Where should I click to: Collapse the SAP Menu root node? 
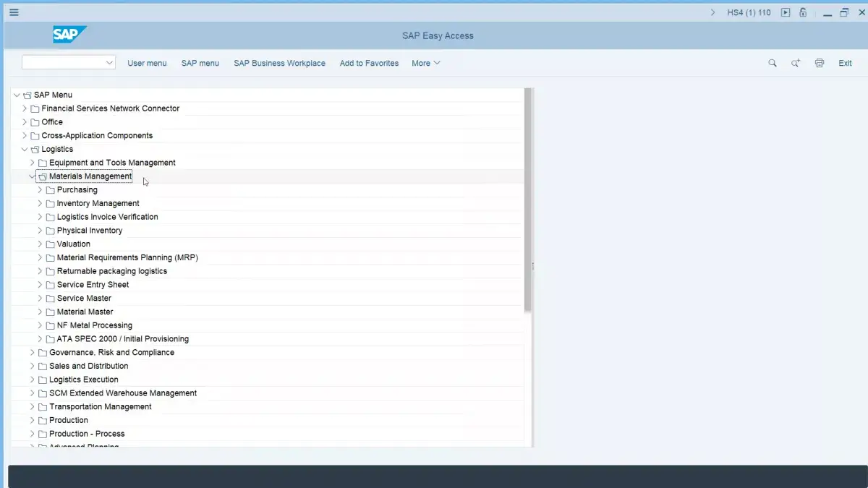(17, 95)
